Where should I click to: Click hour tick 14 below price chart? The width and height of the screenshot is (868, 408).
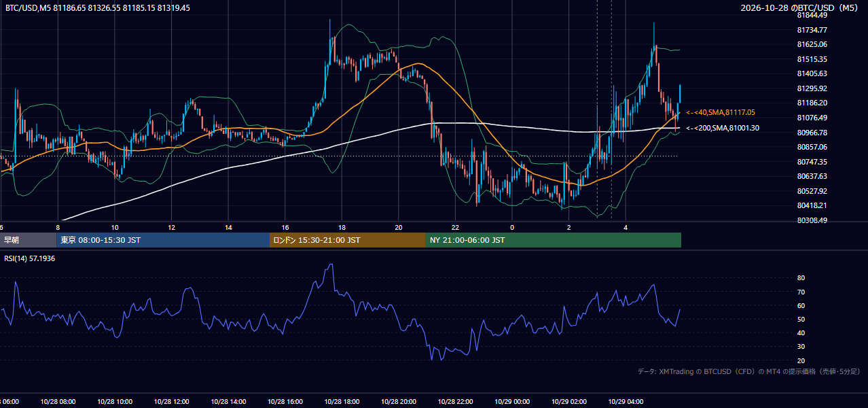click(x=228, y=227)
